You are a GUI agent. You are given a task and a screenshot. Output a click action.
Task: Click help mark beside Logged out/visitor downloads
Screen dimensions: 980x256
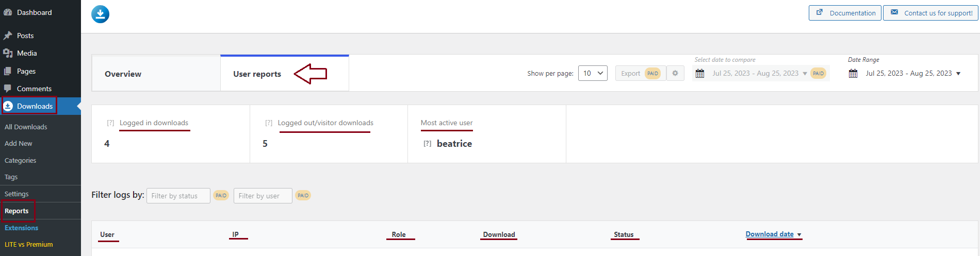[269, 123]
